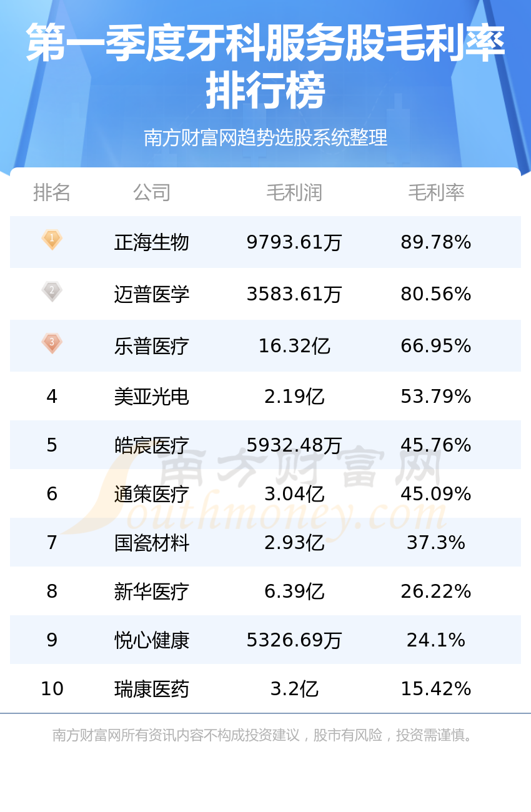531x812 pixels.
Task: Click the 89.78% gross margin value
Action: click(436, 242)
